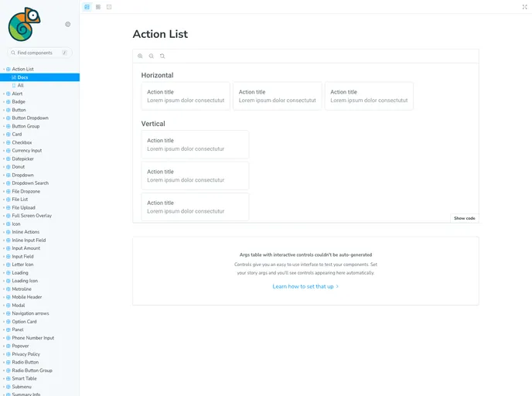532x396 pixels.
Task: Click the top vertical Action title card
Action: (x=195, y=145)
